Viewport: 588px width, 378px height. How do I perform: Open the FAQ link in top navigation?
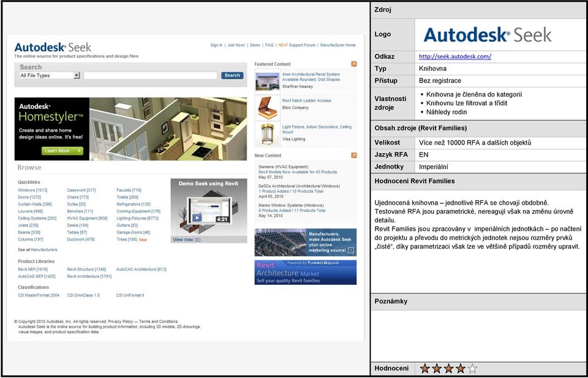point(269,45)
